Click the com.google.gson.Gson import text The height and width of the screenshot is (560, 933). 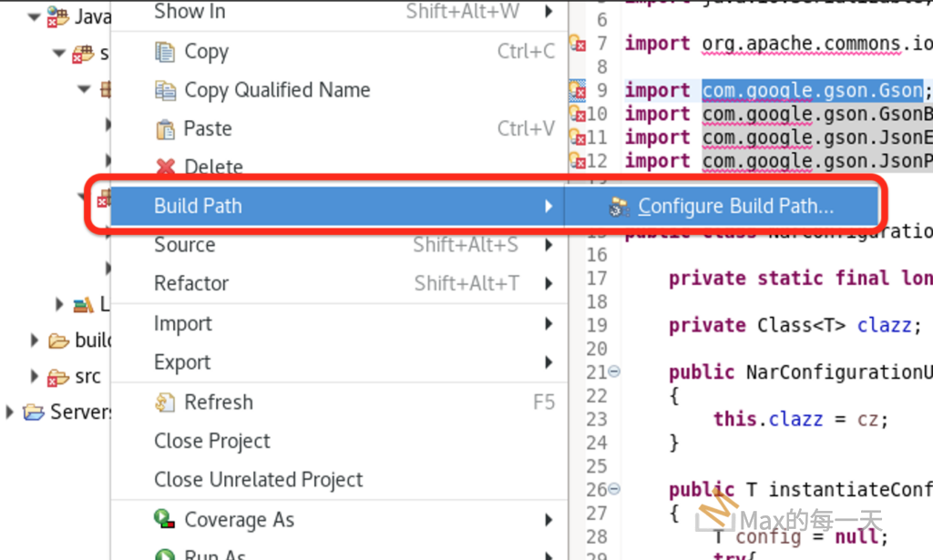coord(812,90)
